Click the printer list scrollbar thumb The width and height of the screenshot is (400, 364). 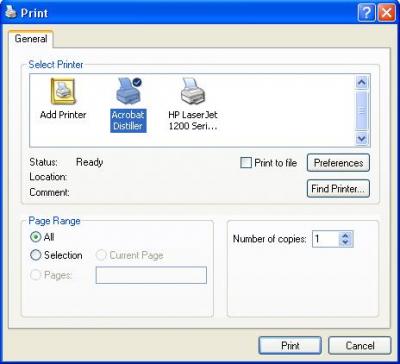pos(362,111)
